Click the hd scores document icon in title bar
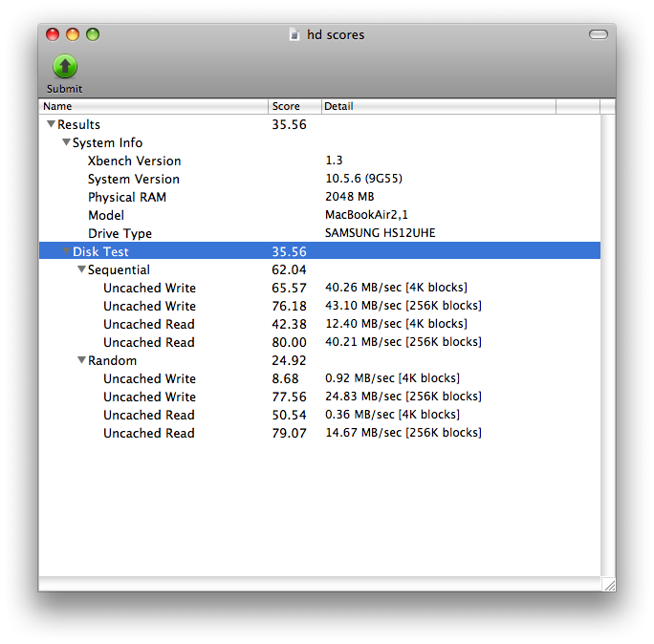Viewport: 654px width, 644px height. 294,34
